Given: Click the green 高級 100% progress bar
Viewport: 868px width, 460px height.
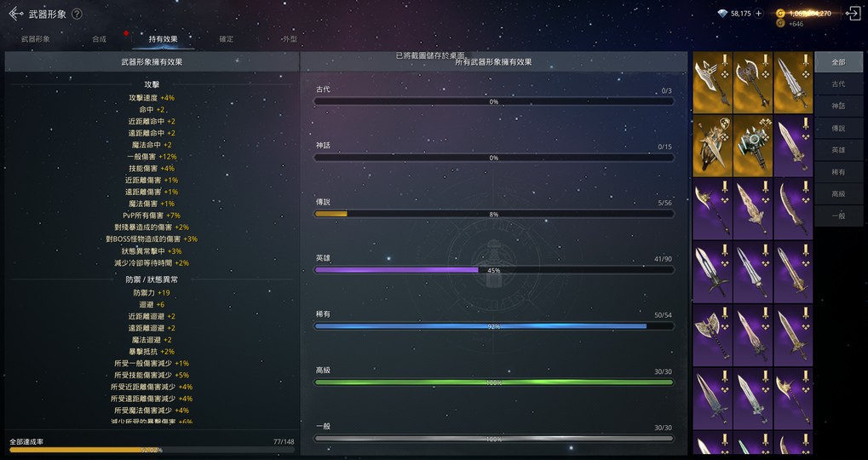Looking at the screenshot, I should [x=494, y=382].
